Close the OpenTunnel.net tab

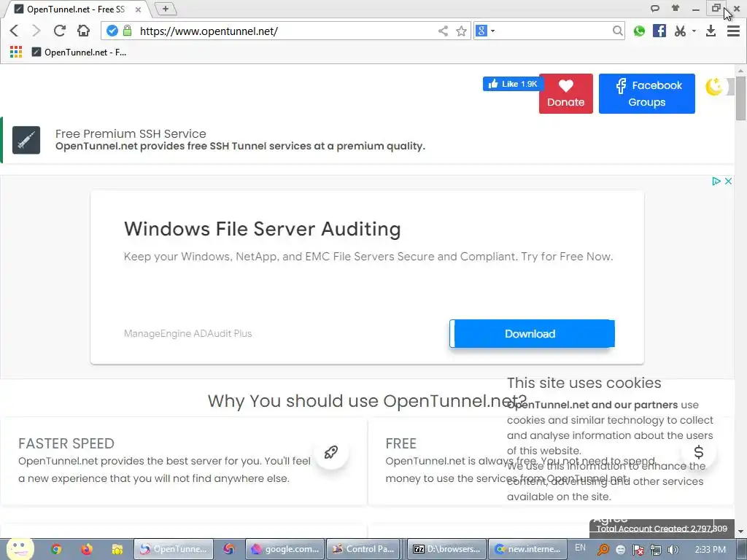[x=138, y=9]
